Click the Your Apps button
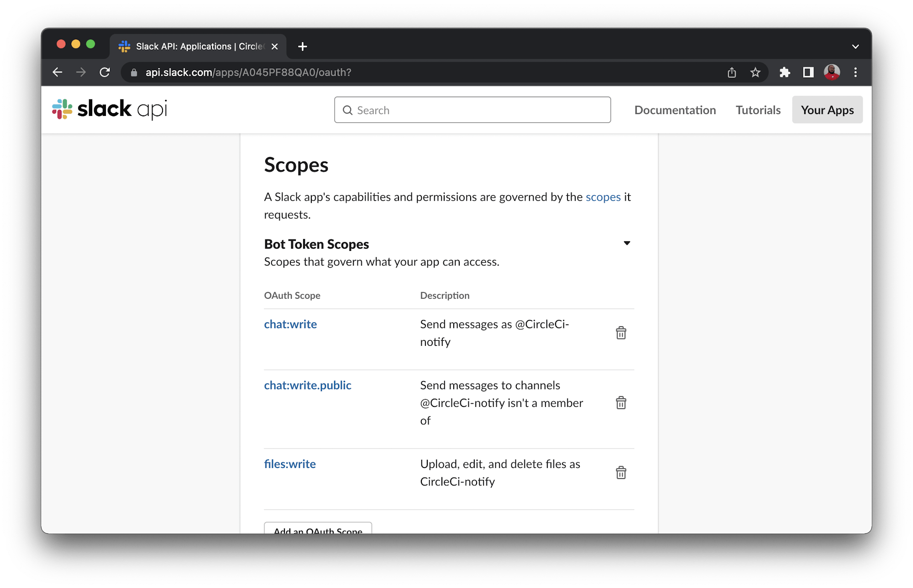Viewport: 913px width, 588px height. click(x=827, y=109)
